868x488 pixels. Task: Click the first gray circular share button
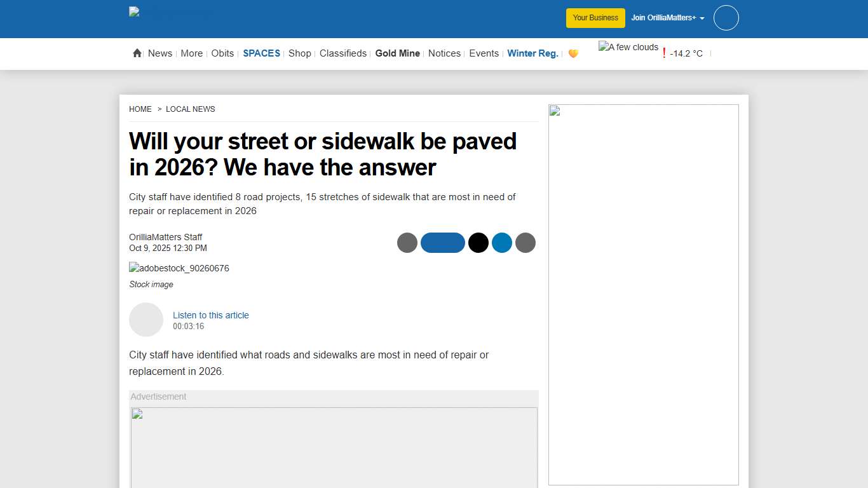[407, 243]
